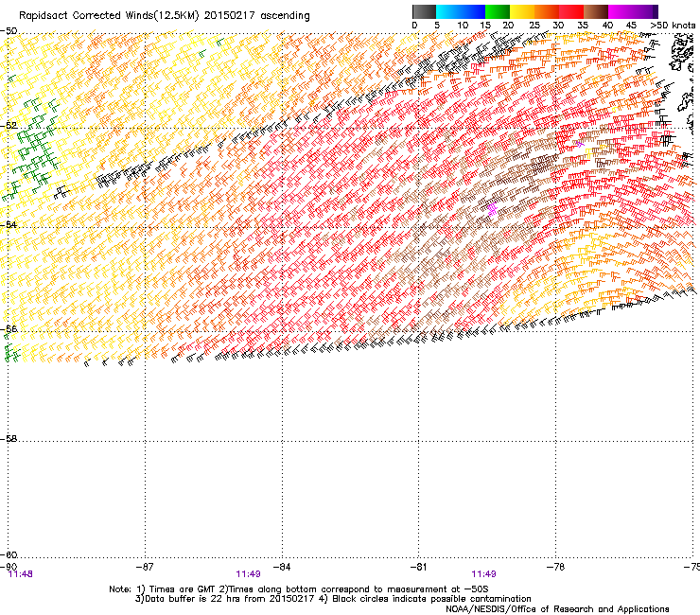The height and width of the screenshot is (615, 700).
Task: Click the '-56' latitude axis label
Action: click(9, 329)
